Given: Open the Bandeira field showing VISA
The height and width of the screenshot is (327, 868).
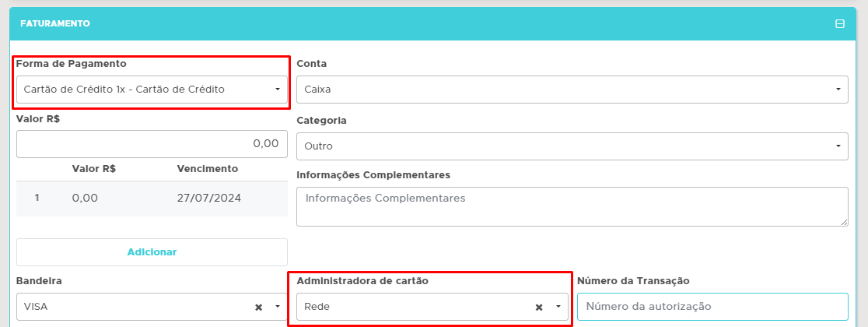Looking at the screenshot, I should (132, 307).
